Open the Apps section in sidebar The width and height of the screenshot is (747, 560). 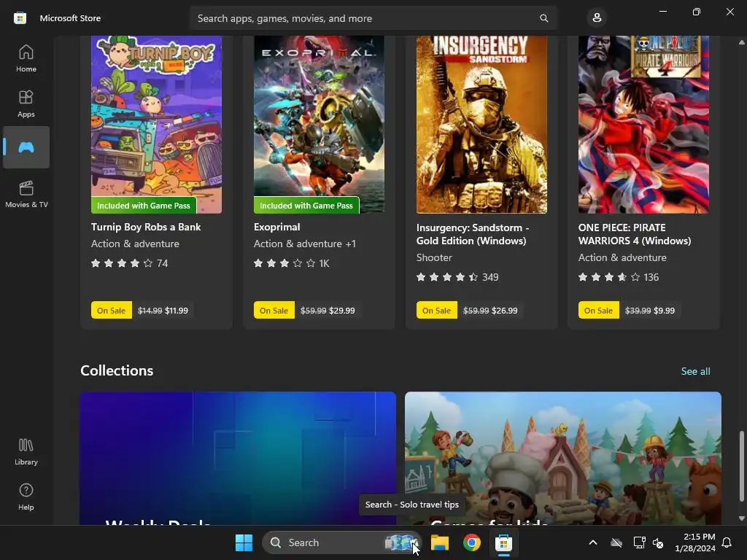[26, 104]
